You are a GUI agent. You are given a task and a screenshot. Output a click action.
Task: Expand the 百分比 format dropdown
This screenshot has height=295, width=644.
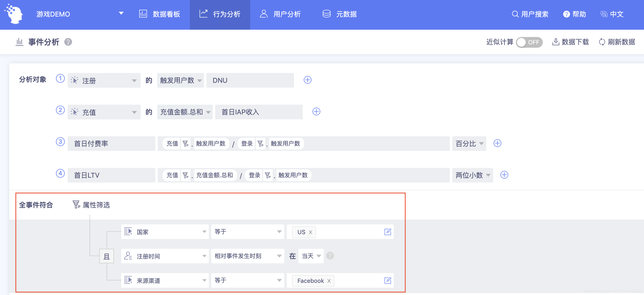(469, 144)
